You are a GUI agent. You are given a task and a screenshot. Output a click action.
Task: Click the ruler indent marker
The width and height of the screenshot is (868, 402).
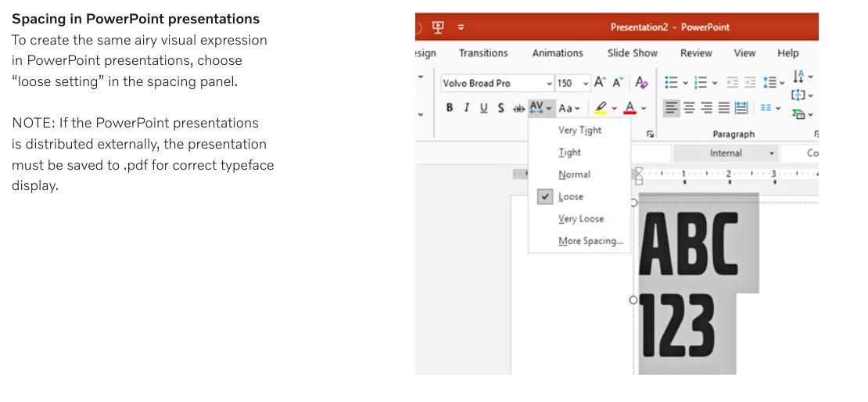click(x=639, y=176)
